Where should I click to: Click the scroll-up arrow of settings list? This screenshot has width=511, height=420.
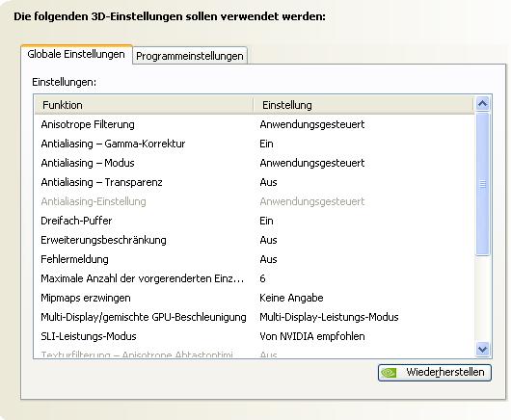482,104
